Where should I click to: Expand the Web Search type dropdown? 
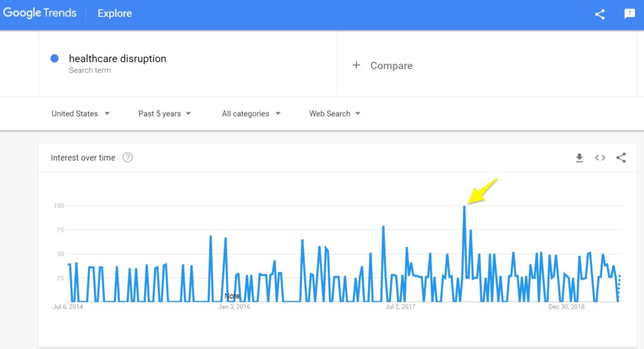[335, 114]
